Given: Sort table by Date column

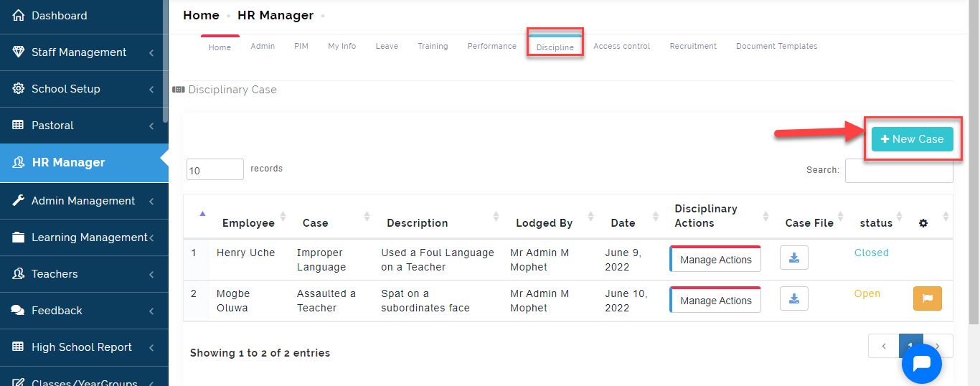Looking at the screenshot, I should (x=656, y=216).
